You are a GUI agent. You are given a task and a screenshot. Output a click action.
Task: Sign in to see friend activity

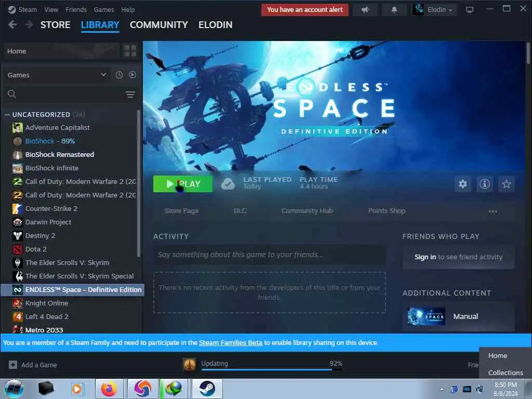tap(425, 257)
